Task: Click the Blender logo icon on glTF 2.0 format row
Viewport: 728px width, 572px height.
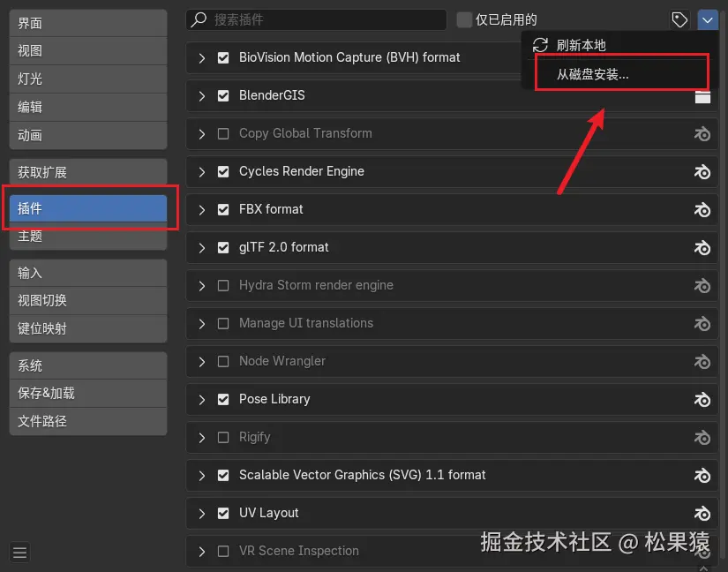Action: point(702,248)
